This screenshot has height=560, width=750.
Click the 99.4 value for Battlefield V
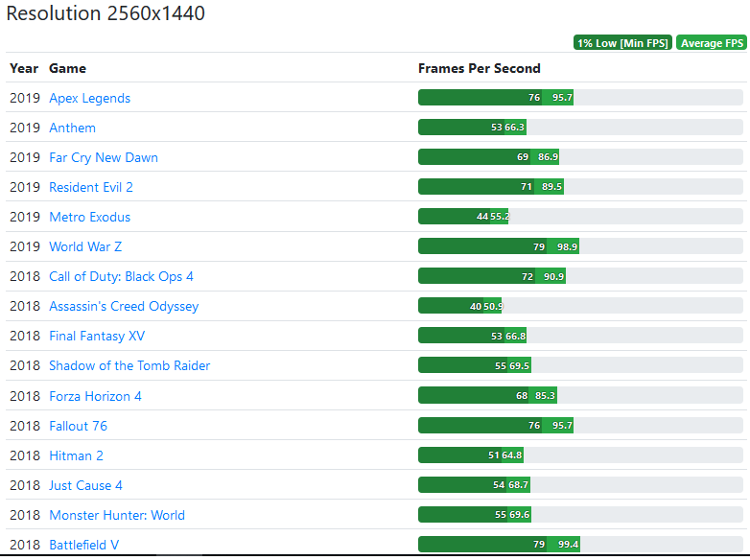pyautogui.click(x=568, y=545)
